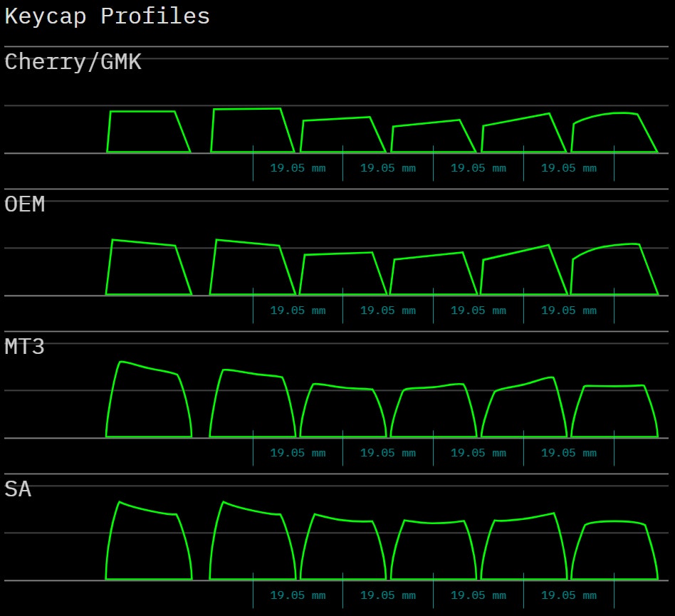Click third 19.05 mm label under SA
This screenshot has width=675, height=616.
(x=478, y=596)
